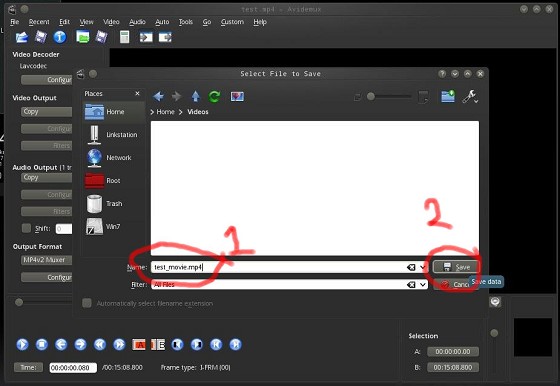Click the file Name input field
The image size is (560, 386).
[289, 267]
